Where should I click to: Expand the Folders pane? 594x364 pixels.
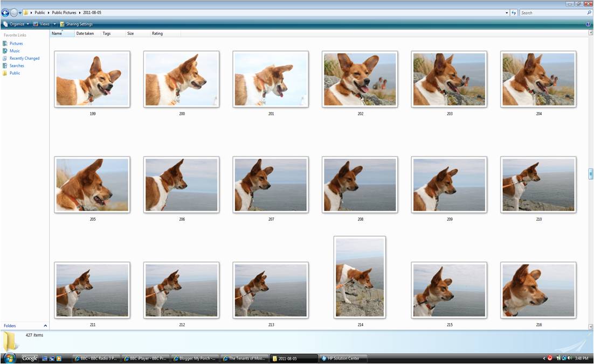coord(45,326)
